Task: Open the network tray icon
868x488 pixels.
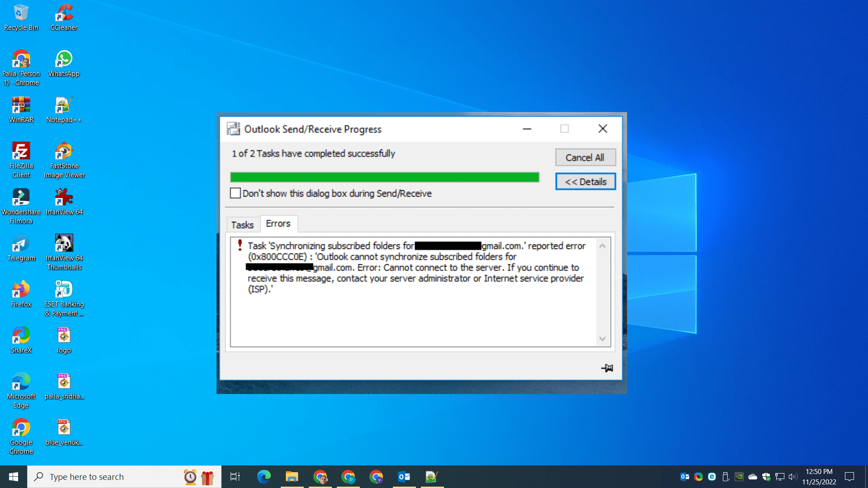Action: 780,477
